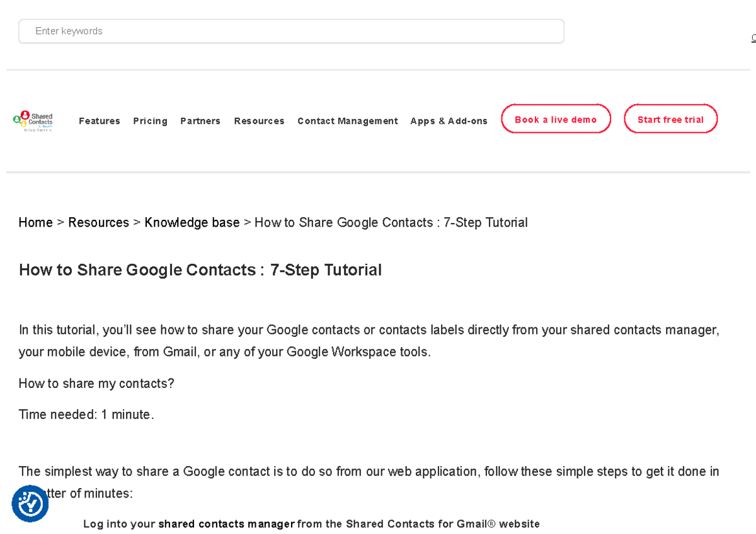Open the Apps & Add-ons menu
This screenshot has height=534, width=756.
tap(449, 121)
